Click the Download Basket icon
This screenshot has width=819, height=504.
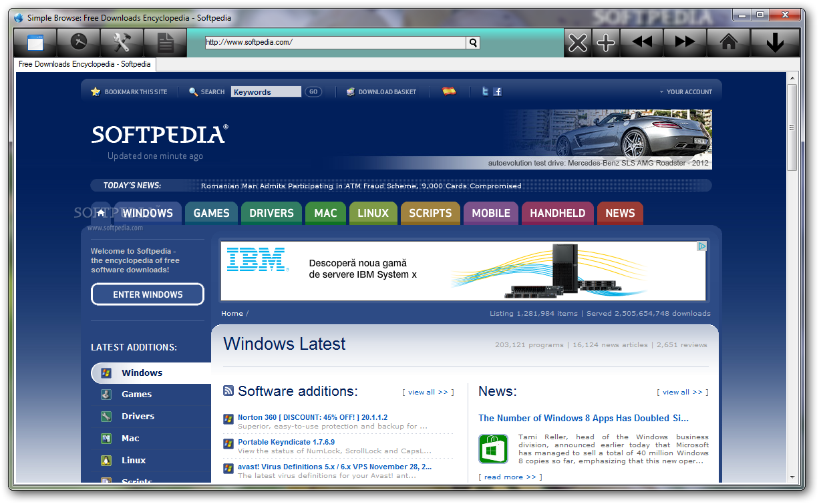[x=351, y=91]
